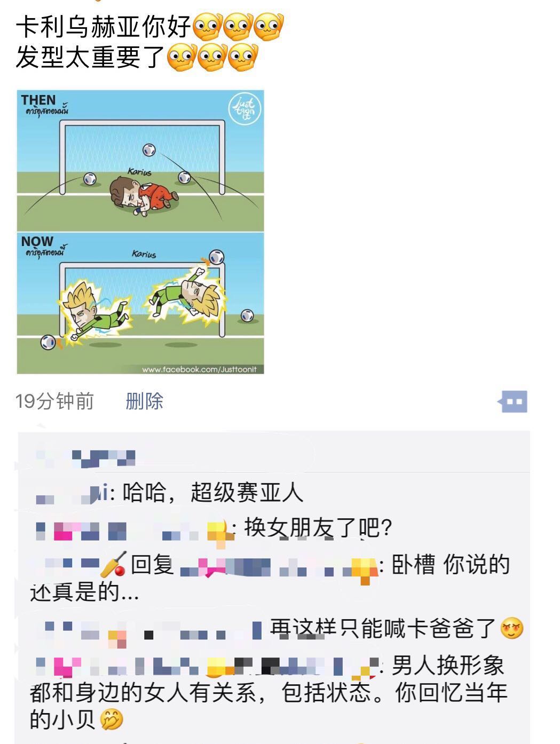Tap the reply comment 卧槽 你说的还真是的
The width and height of the screenshot is (560, 744).
[x=270, y=577]
